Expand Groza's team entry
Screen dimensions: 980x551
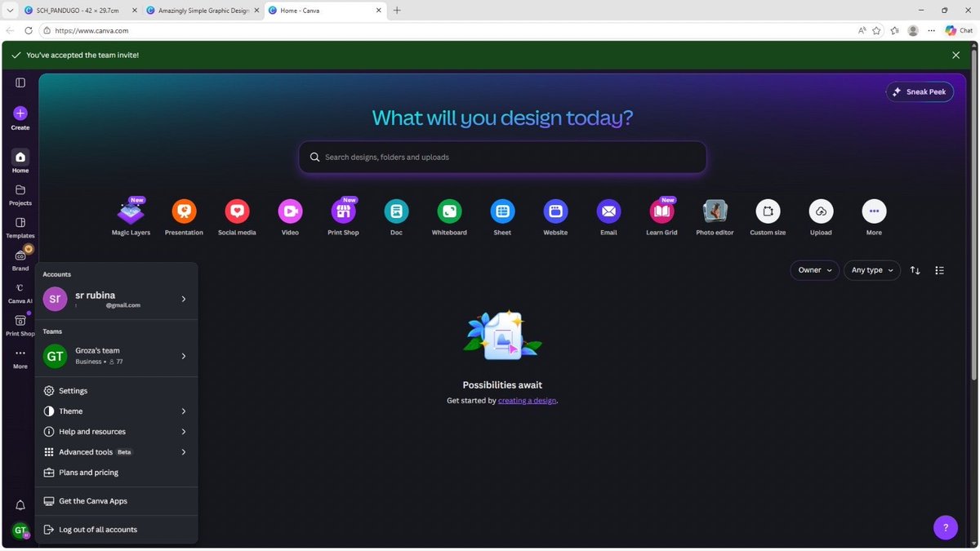[x=116, y=356]
